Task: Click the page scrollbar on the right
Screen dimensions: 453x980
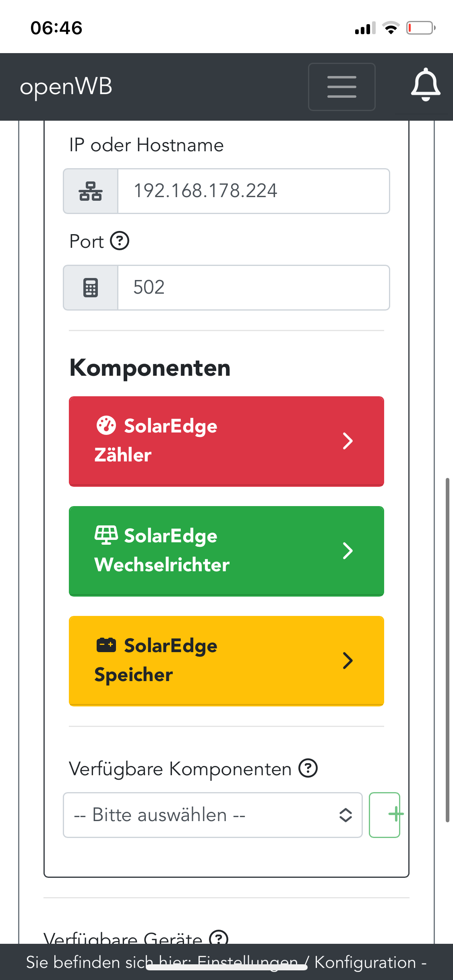Action: tap(447, 650)
